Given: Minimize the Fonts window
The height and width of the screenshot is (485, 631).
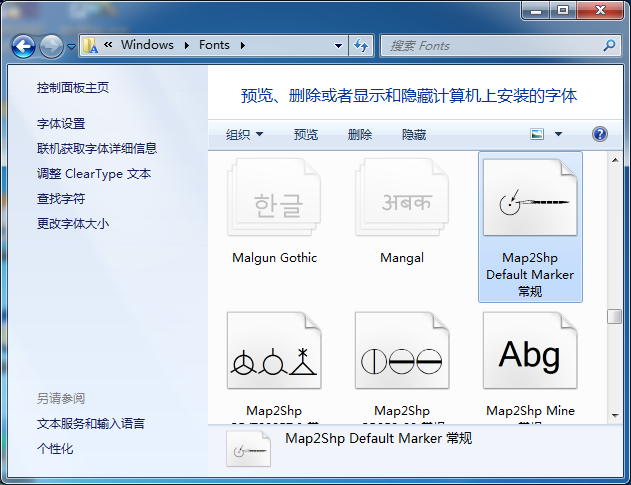Looking at the screenshot, I should click(536, 10).
